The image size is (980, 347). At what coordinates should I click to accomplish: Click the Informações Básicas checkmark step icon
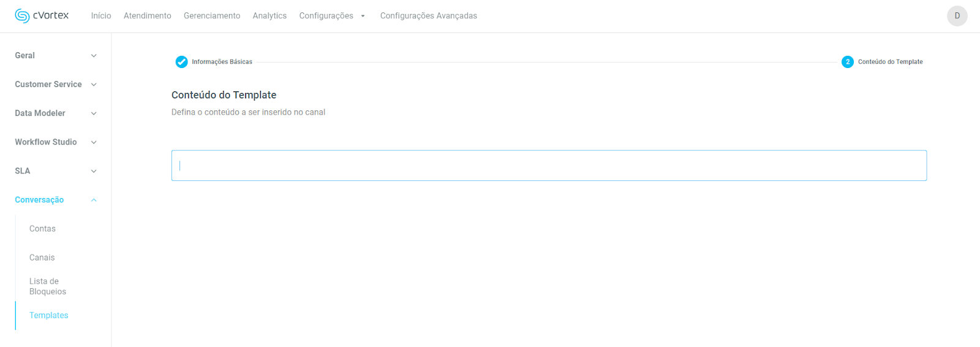click(x=181, y=62)
